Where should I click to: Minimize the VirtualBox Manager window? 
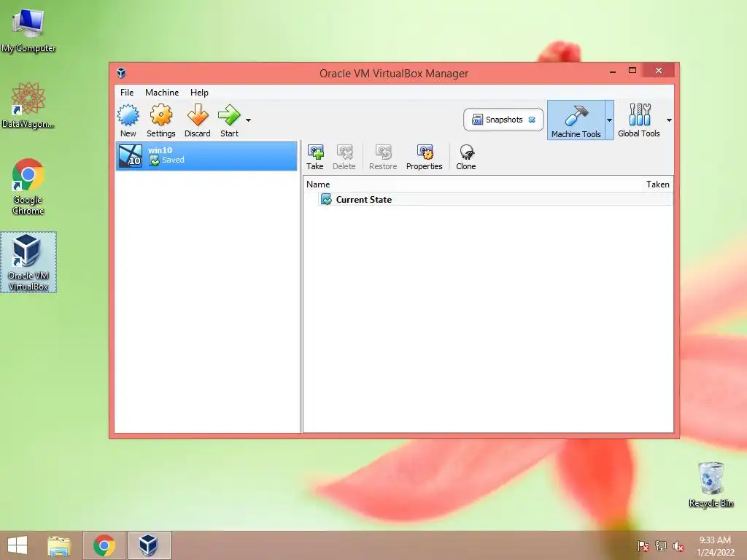[x=613, y=71]
